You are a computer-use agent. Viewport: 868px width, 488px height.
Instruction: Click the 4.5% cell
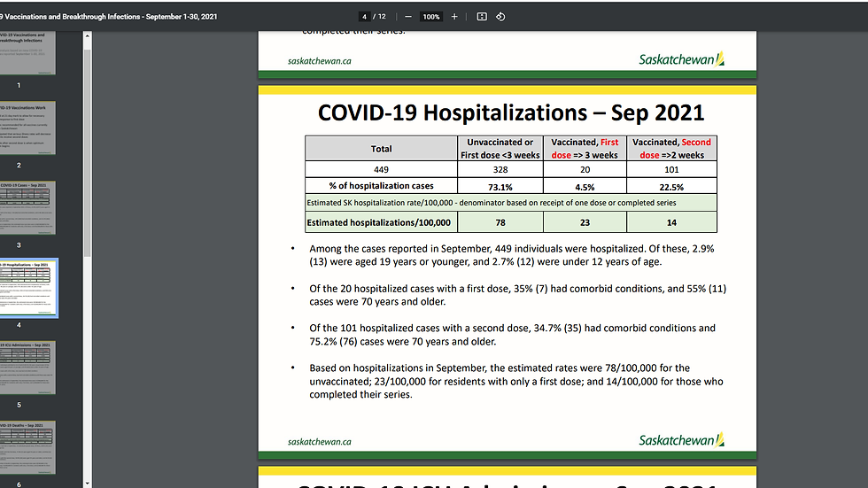click(585, 187)
